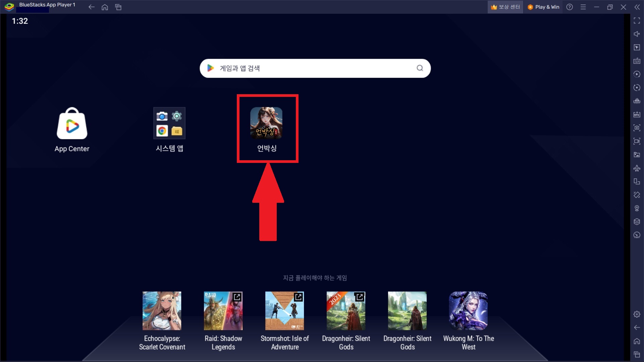Viewport: 644px width, 362px height.
Task: Open the media manager folder icon
Action: point(637,155)
